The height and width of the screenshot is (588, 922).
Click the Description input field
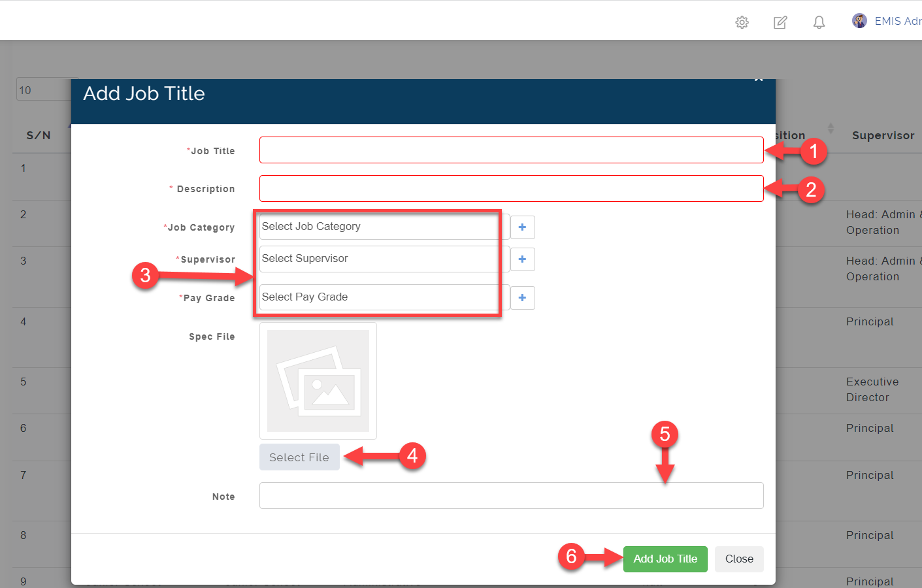click(511, 189)
